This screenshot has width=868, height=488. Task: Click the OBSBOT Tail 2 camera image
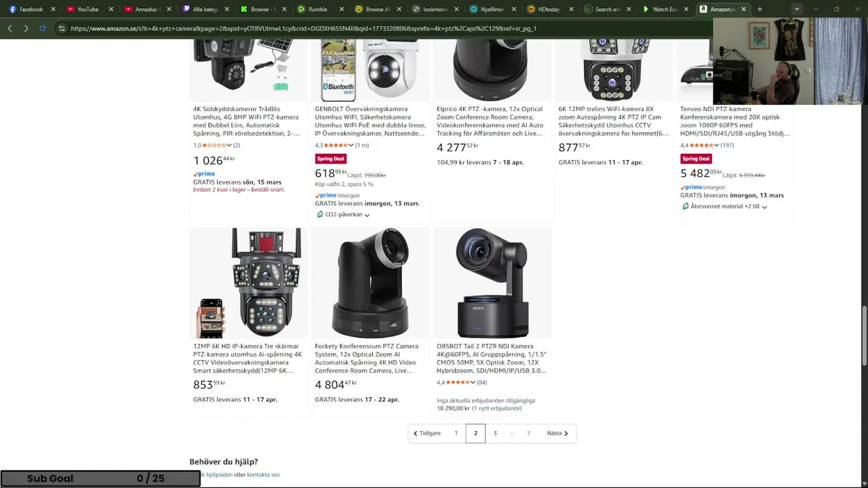point(492,283)
